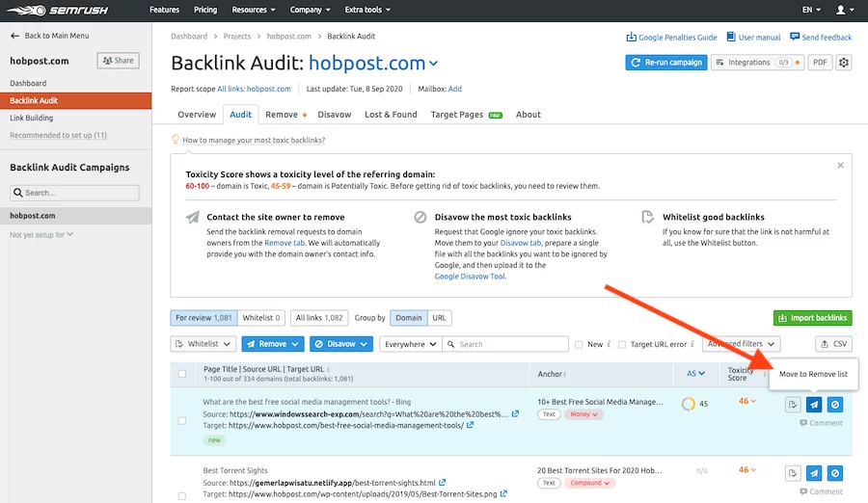Open the User manual link

pos(753,37)
